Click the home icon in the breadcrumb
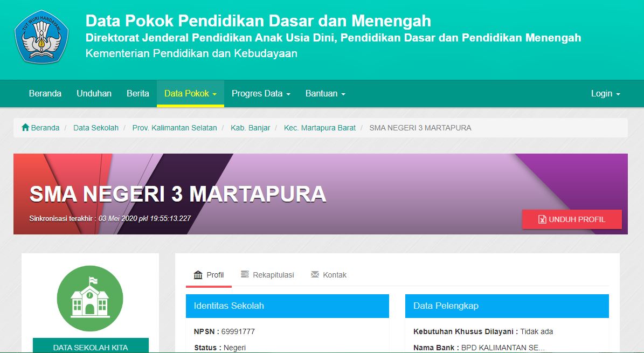This screenshot has width=644, height=353. pyautogui.click(x=25, y=128)
